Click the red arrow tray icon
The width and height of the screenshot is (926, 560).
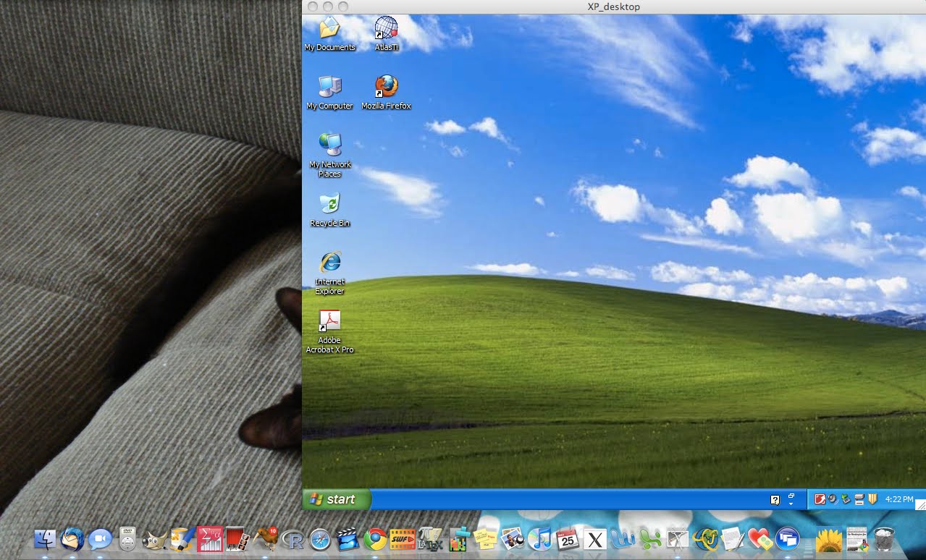pyautogui.click(x=820, y=499)
